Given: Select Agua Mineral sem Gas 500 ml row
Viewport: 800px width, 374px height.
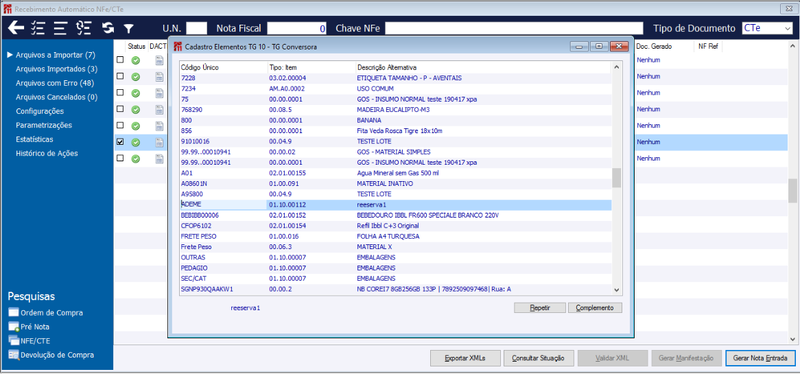Looking at the screenshot, I should pos(395,173).
